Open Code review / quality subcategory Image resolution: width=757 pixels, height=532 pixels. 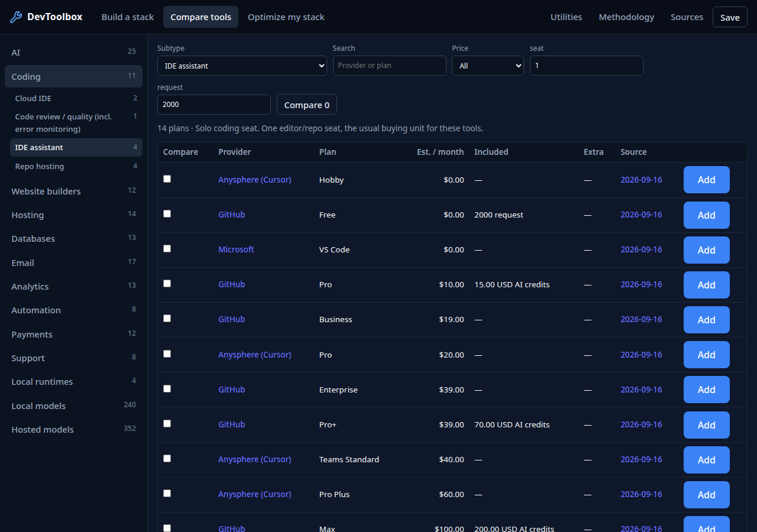coord(76,123)
